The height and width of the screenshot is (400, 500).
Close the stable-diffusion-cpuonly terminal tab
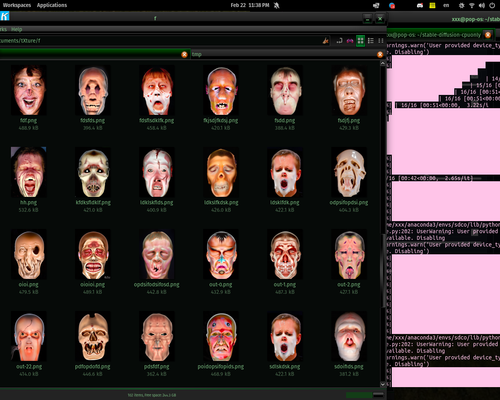(x=488, y=35)
